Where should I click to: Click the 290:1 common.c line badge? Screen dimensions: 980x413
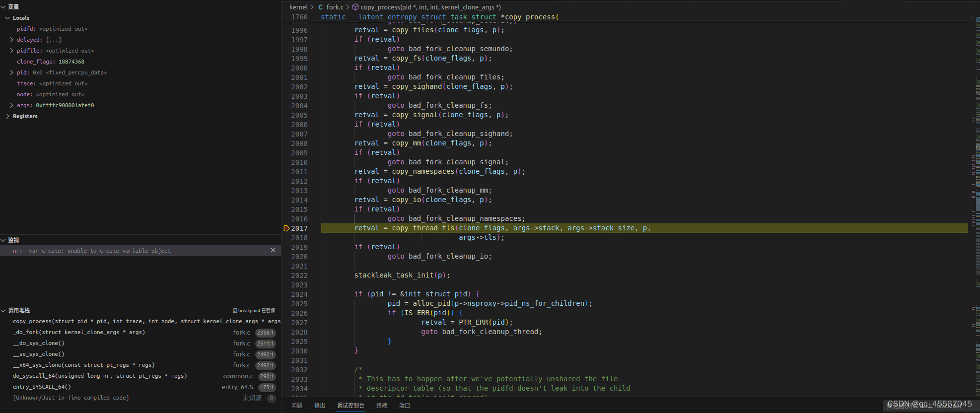[267, 376]
